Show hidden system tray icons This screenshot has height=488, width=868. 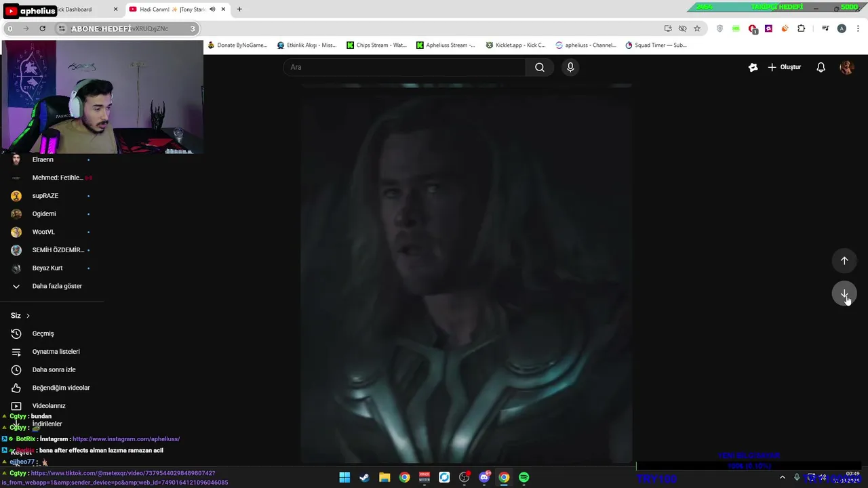pyautogui.click(x=782, y=477)
